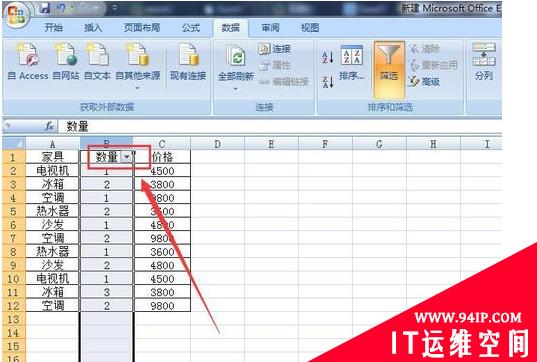Expand the 全部刷新 dropdown arrow
This screenshot has width=537, height=362.
click(x=236, y=89)
